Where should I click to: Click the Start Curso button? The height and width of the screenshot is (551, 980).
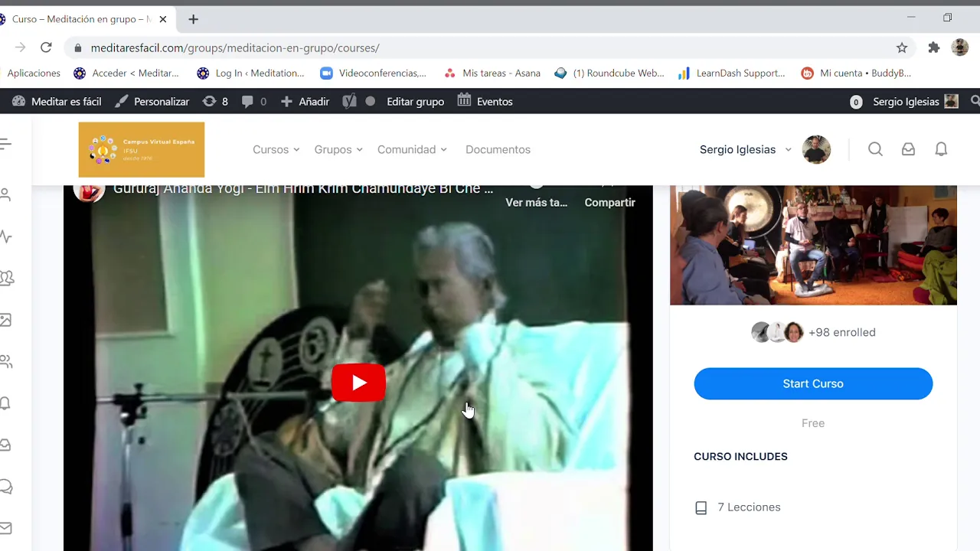813,383
